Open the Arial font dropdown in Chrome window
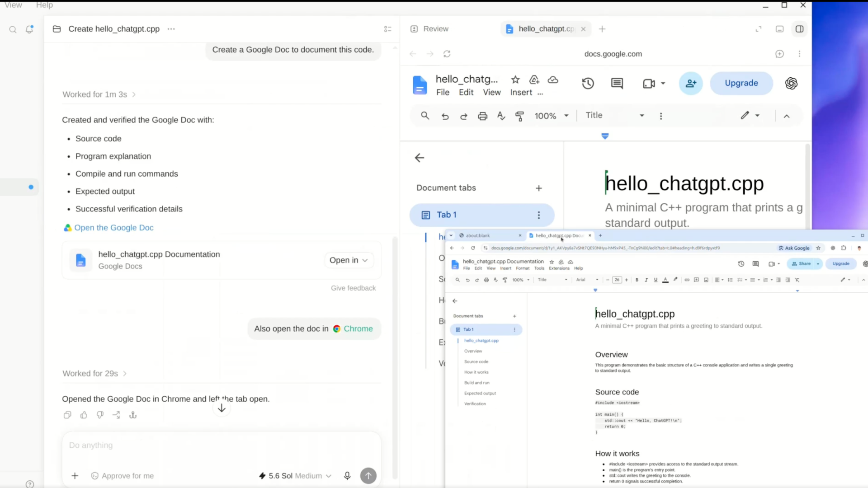 587,280
